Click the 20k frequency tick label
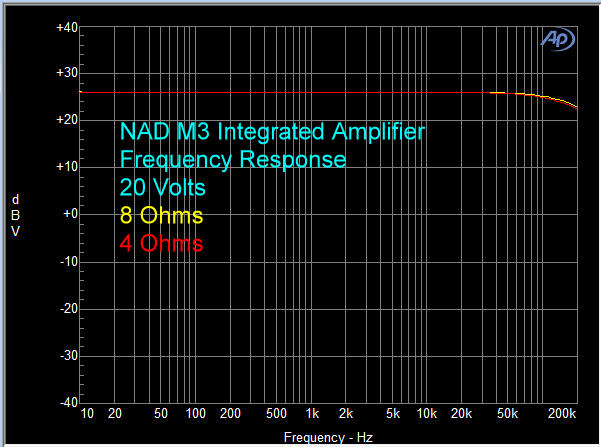The width and height of the screenshot is (601, 447). click(461, 414)
